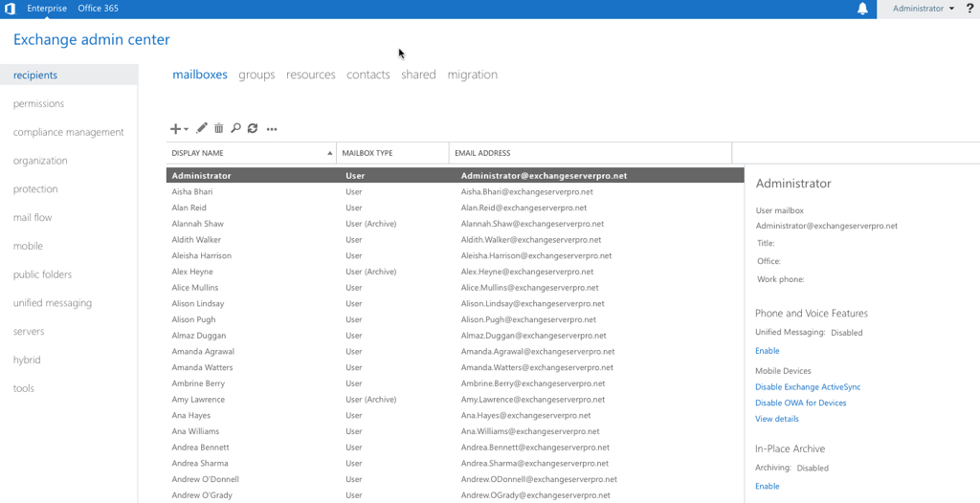Click View details link
Image resolution: width=980 pixels, height=503 pixels.
pos(777,419)
